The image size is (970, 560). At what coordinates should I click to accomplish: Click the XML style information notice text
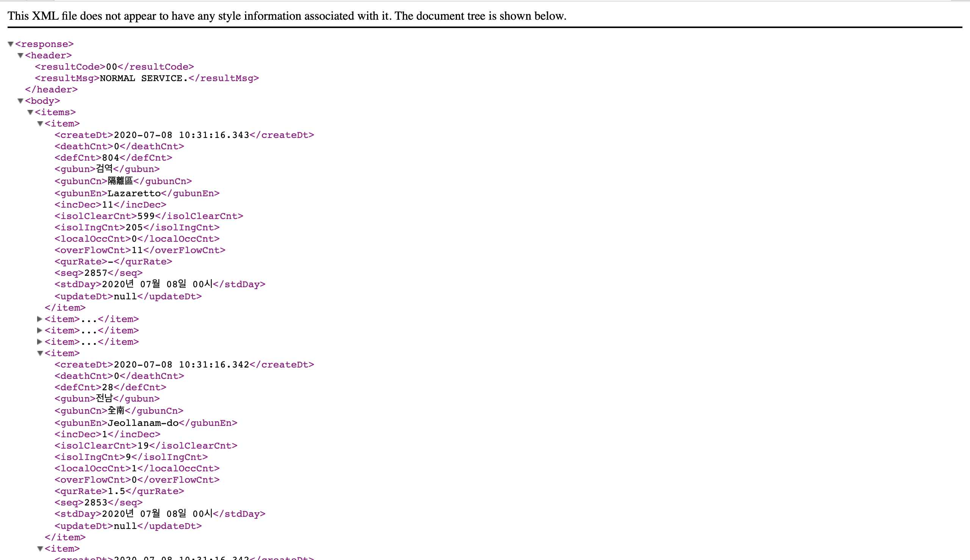click(x=286, y=16)
